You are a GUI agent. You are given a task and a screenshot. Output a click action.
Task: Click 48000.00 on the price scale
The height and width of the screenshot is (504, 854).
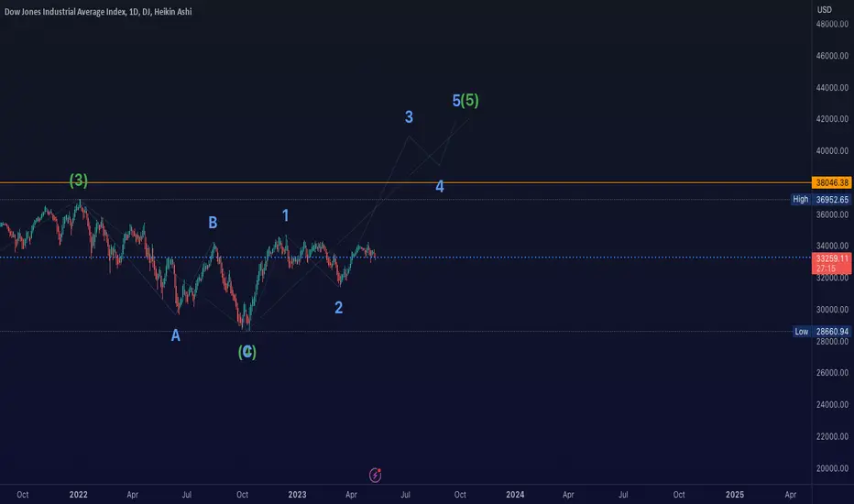click(x=832, y=24)
